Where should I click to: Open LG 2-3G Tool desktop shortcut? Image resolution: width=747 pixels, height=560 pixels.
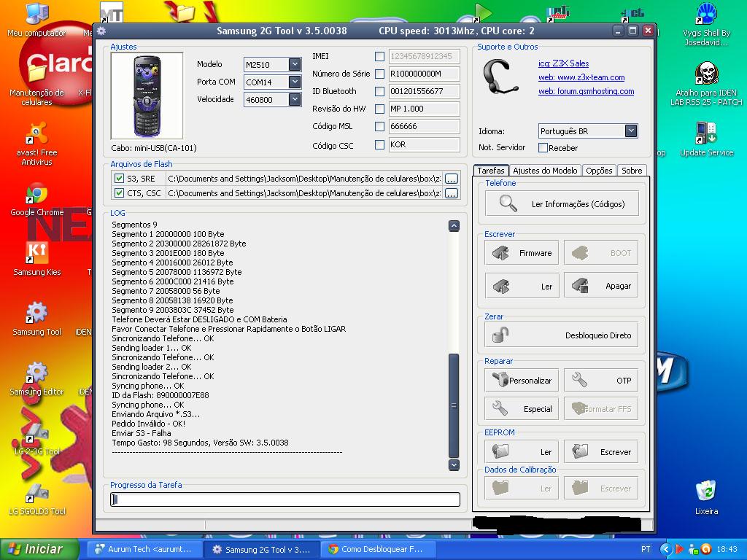pos(36,438)
